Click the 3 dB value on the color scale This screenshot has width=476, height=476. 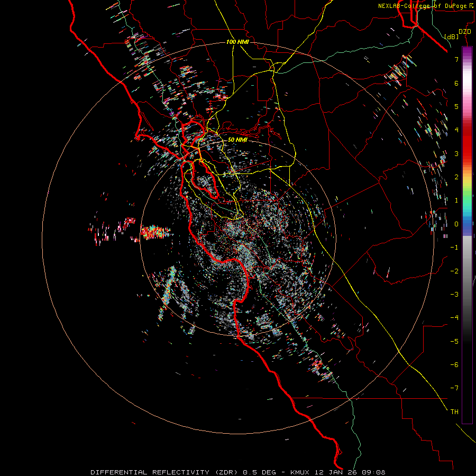click(456, 153)
